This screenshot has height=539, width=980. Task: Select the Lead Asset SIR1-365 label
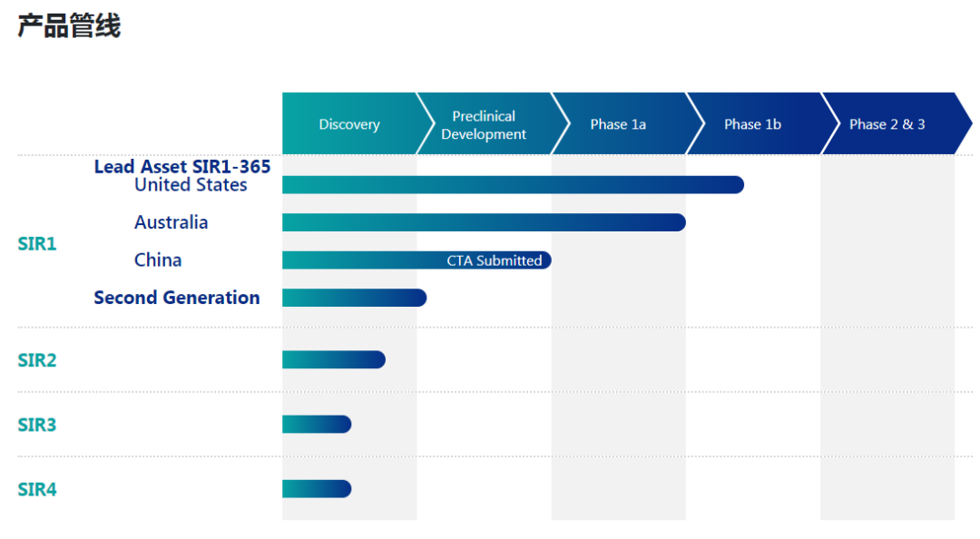(182, 166)
